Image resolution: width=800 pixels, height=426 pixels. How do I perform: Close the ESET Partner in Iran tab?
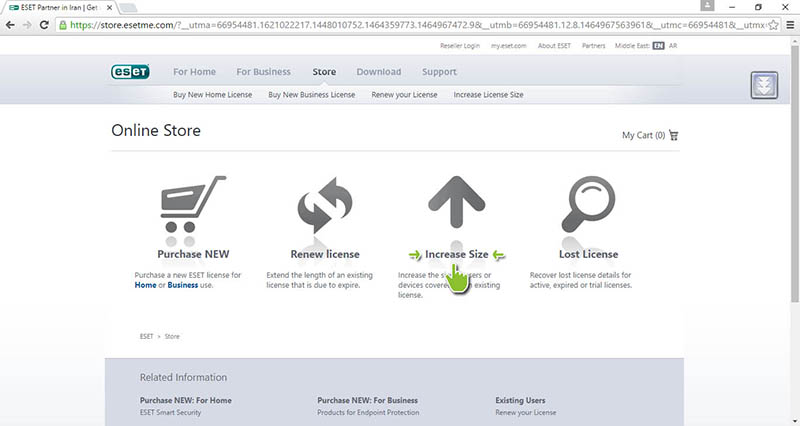click(x=109, y=8)
